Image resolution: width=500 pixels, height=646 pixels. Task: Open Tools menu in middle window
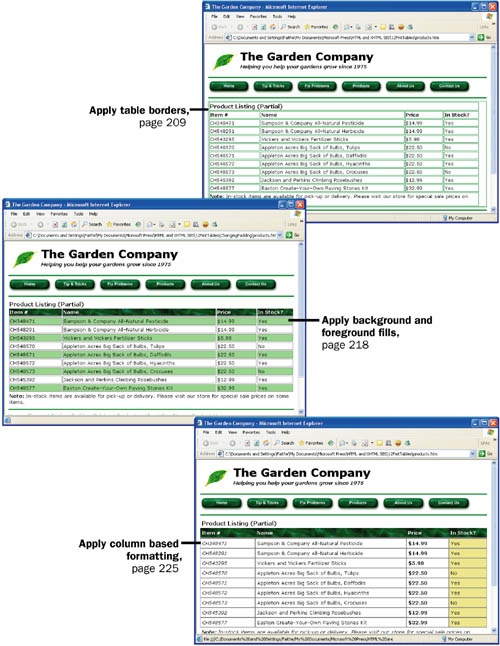tap(79, 214)
